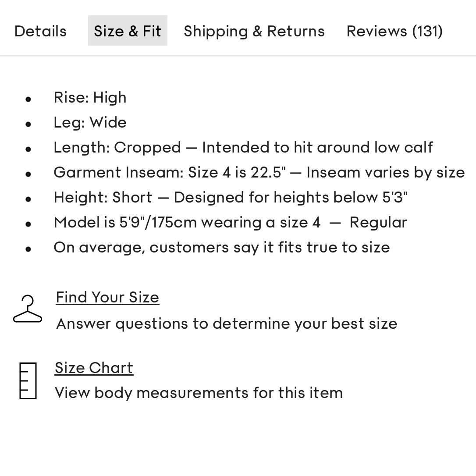Switch to the Details tab
Screen dimensions: 476x476
40,31
